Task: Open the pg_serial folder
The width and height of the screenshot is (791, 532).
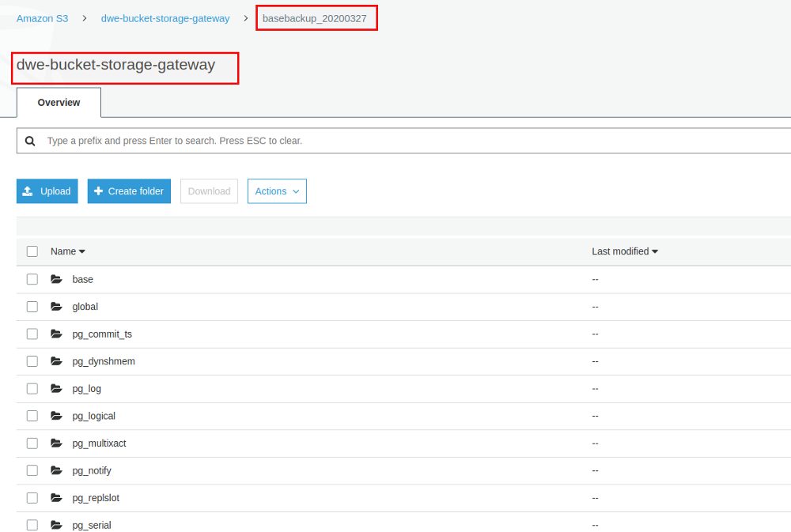Action: [x=92, y=525]
